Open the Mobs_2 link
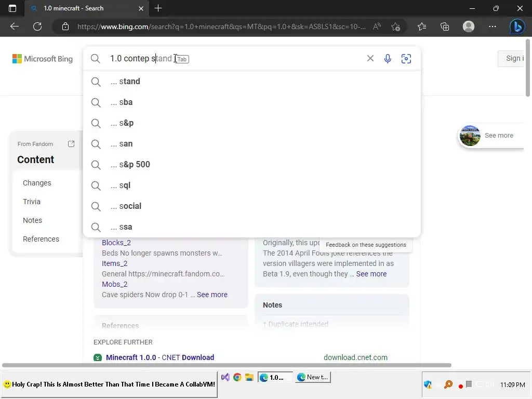This screenshot has height=399, width=532. tap(114, 284)
